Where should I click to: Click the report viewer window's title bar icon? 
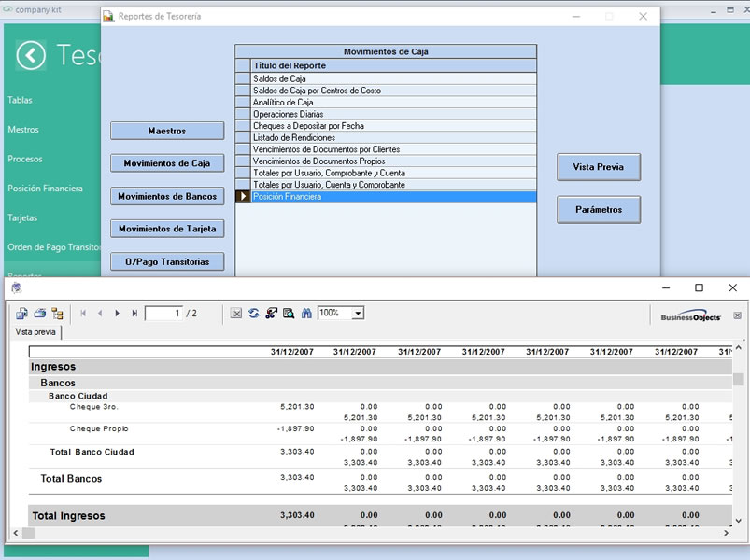(x=17, y=287)
